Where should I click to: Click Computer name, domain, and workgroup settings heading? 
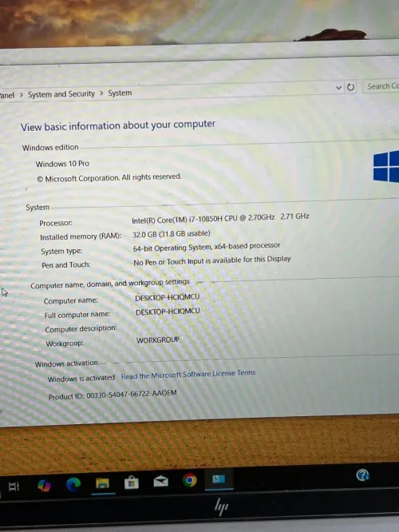tap(110, 284)
